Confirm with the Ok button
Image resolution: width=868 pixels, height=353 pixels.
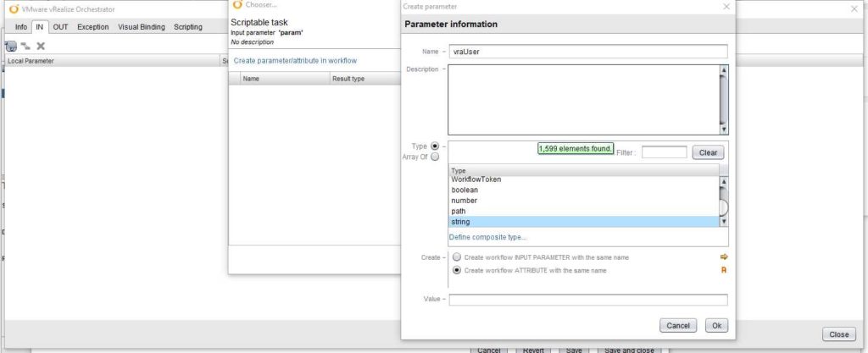pos(717,325)
